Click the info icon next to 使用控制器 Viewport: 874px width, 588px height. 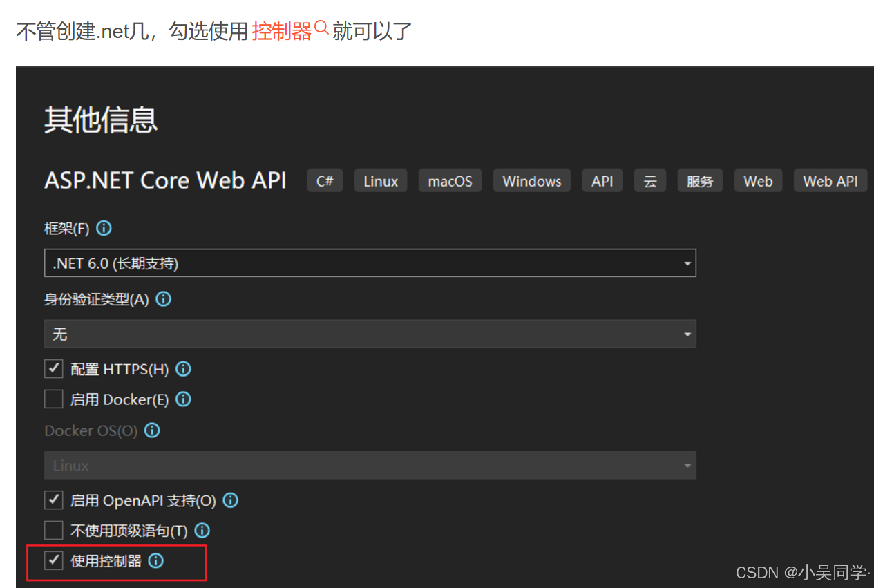(156, 561)
